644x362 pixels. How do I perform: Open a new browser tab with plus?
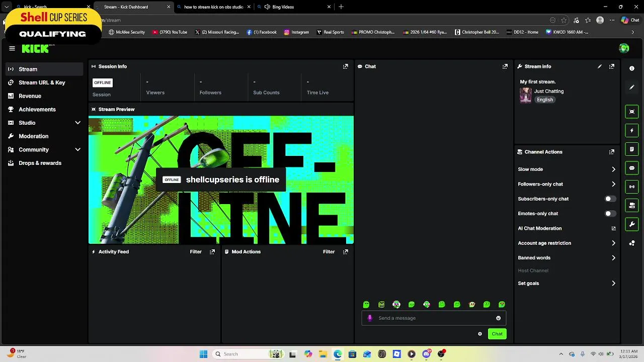coord(341,7)
